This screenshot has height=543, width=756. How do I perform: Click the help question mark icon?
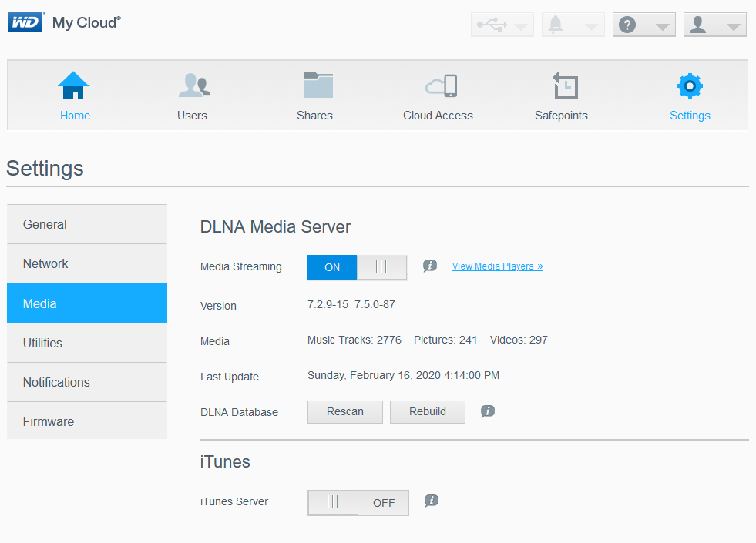click(x=627, y=25)
